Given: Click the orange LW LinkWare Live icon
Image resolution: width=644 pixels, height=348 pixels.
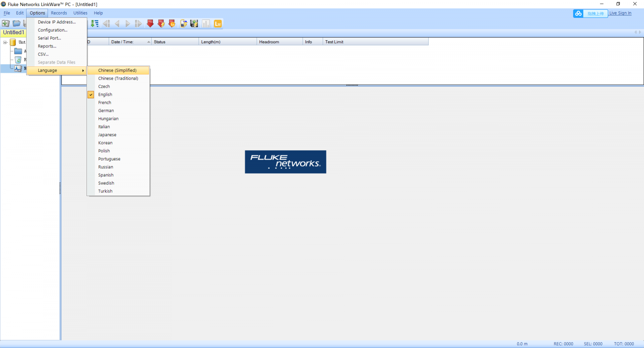Looking at the screenshot, I should point(218,24).
